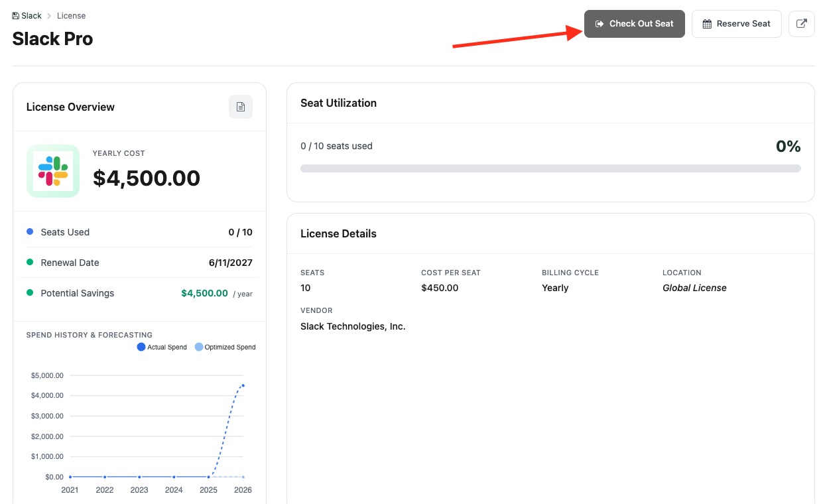Image resolution: width=823 pixels, height=504 pixels.
Task: Click the License Details heading
Action: (x=338, y=233)
